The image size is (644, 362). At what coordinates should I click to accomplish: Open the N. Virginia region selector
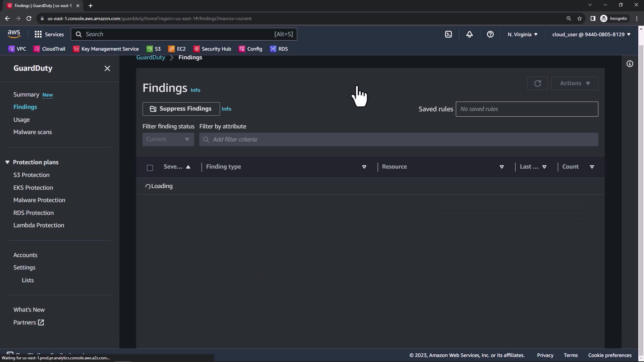coord(522,34)
